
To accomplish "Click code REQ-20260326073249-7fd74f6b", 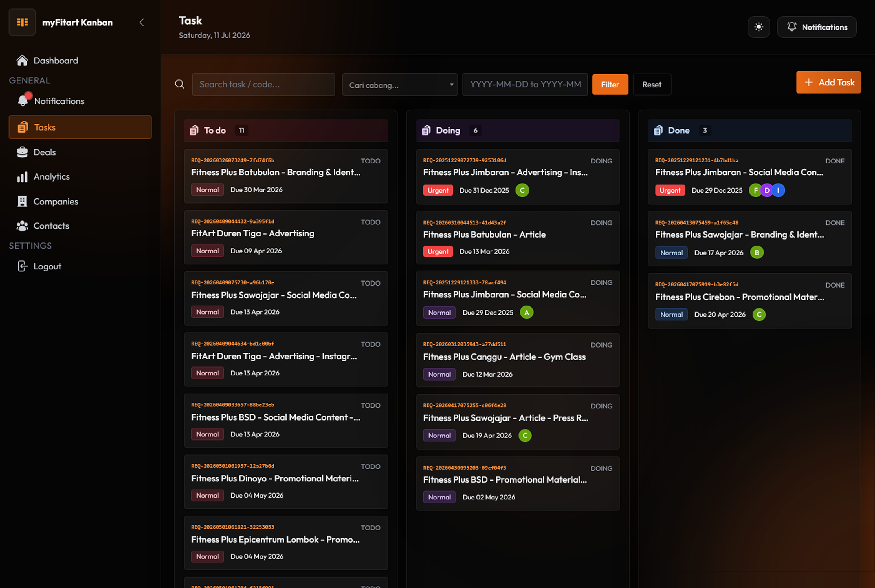I will click(x=233, y=160).
